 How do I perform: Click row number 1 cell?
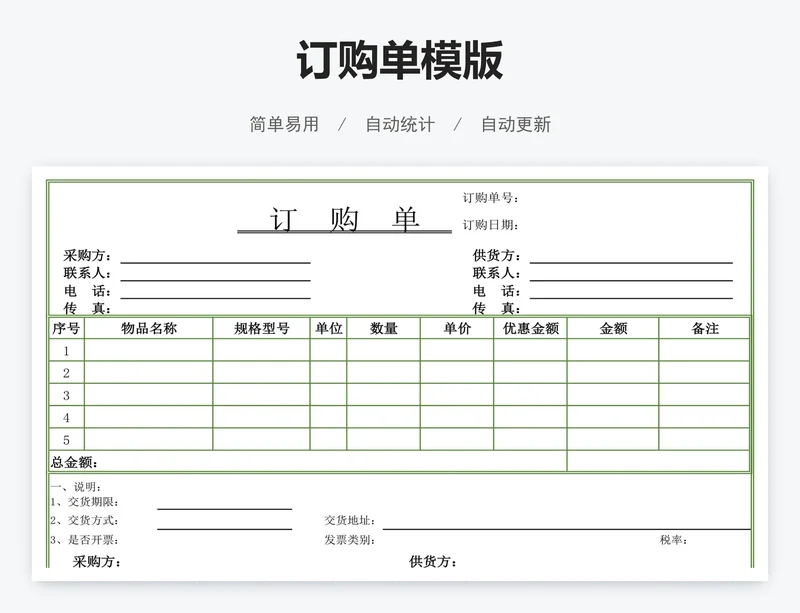pyautogui.click(x=66, y=351)
